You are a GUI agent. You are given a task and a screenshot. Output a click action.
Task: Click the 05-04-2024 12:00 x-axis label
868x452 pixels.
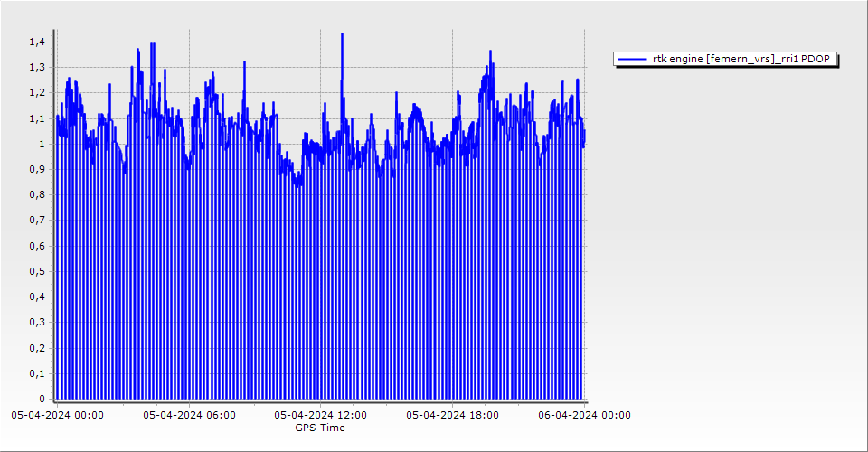[x=320, y=415]
